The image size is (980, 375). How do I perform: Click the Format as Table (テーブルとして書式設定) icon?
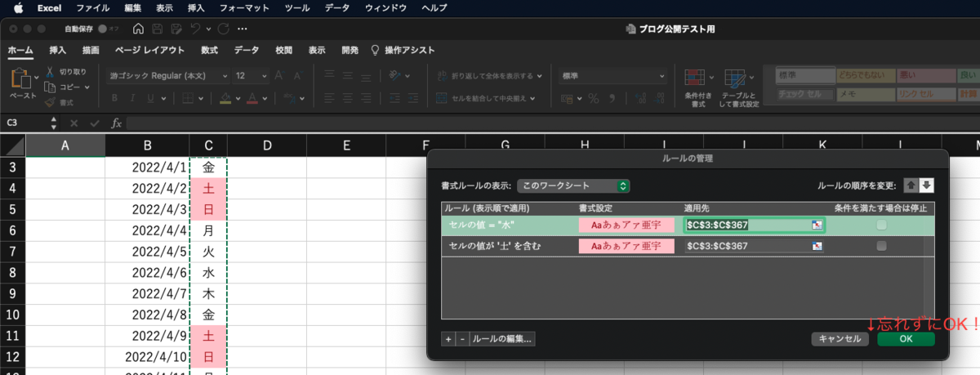coord(737,80)
